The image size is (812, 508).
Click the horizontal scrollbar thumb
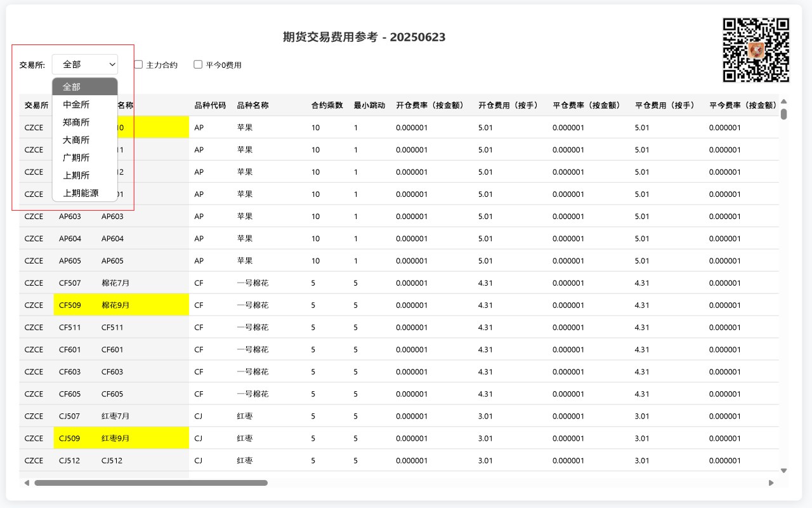click(152, 483)
